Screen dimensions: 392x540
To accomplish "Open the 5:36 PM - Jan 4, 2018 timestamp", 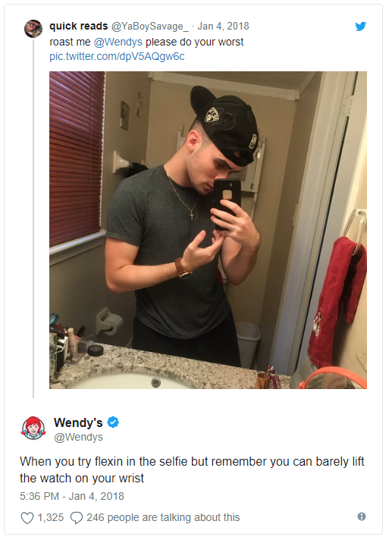I will click(x=72, y=496).
